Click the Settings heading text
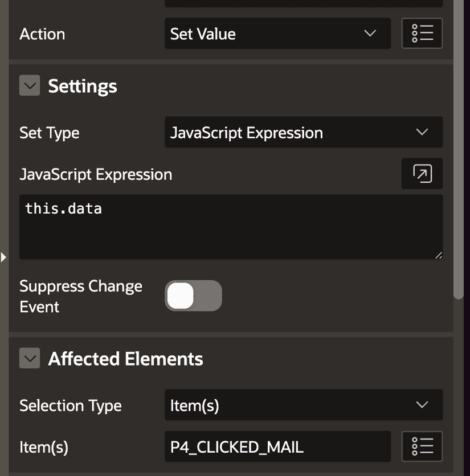This screenshot has width=470, height=476. click(83, 85)
